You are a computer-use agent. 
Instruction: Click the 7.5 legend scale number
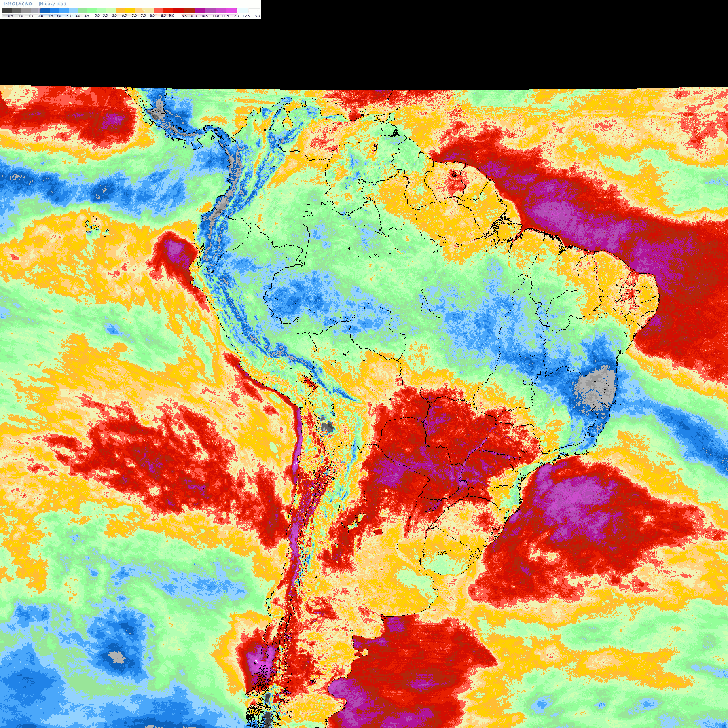(x=143, y=15)
